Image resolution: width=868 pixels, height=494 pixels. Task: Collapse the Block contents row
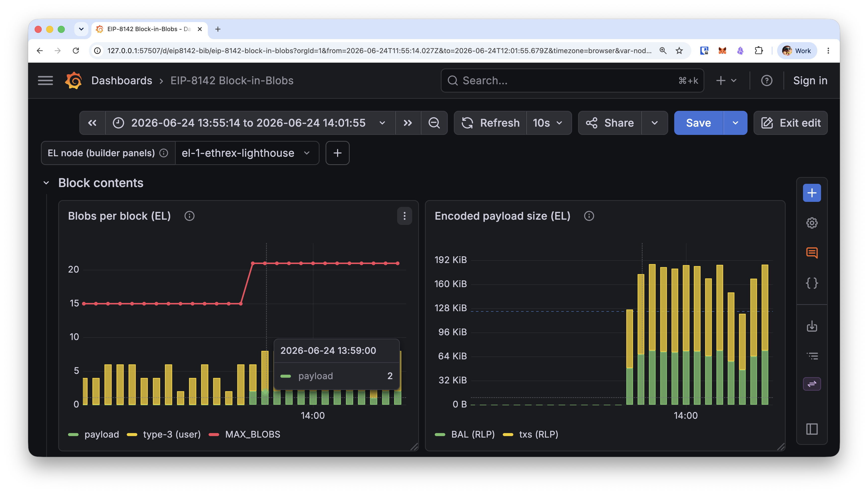[x=46, y=183]
